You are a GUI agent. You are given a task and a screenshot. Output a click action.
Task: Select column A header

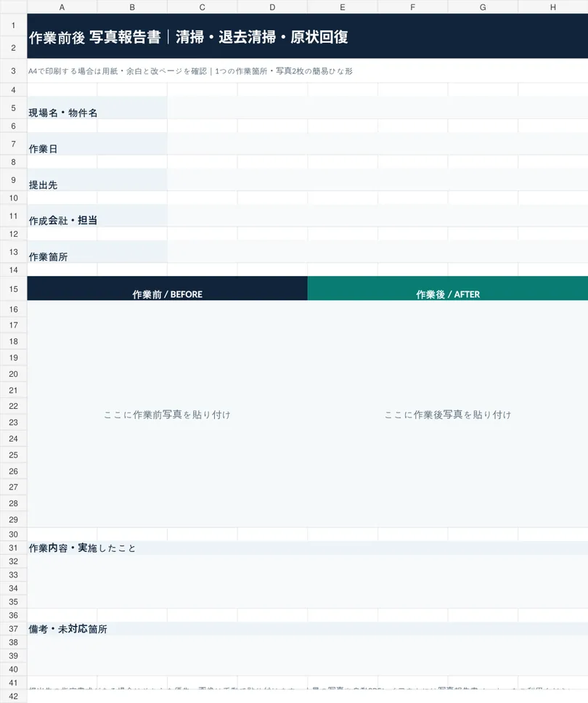point(62,7)
